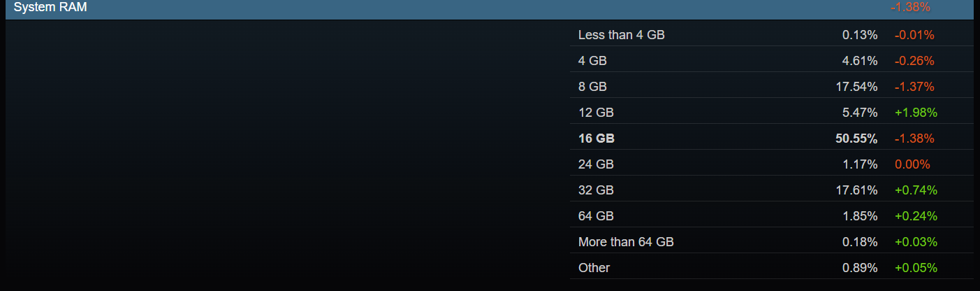Click the 0.00% change for 24 GB
Viewport: 980px width, 291px height.
click(x=912, y=164)
